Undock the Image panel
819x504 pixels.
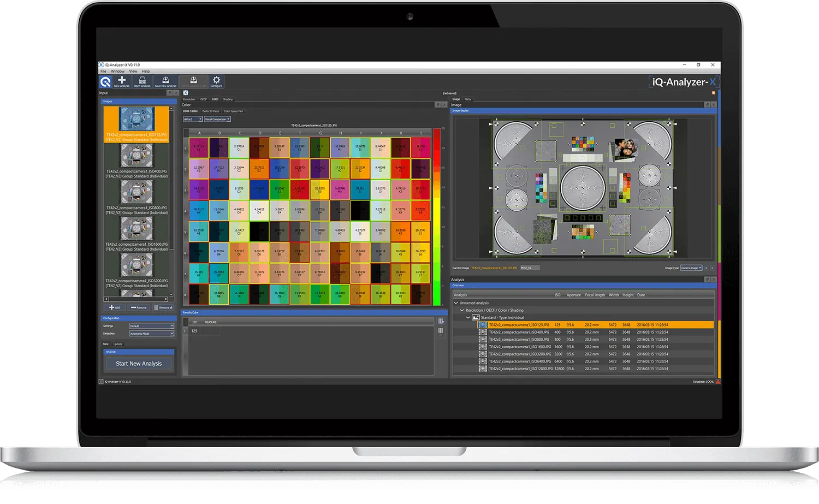(x=708, y=104)
